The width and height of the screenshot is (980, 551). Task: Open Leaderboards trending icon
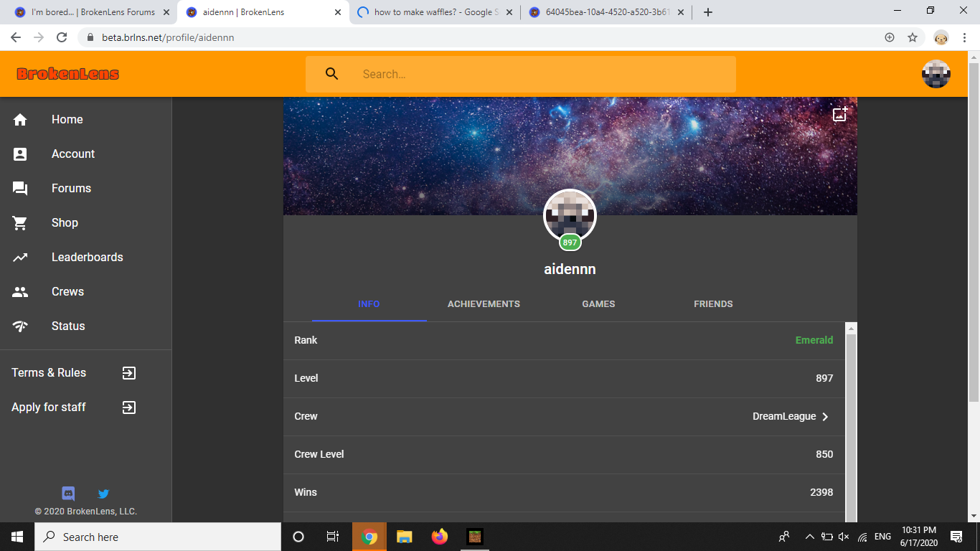click(x=20, y=258)
